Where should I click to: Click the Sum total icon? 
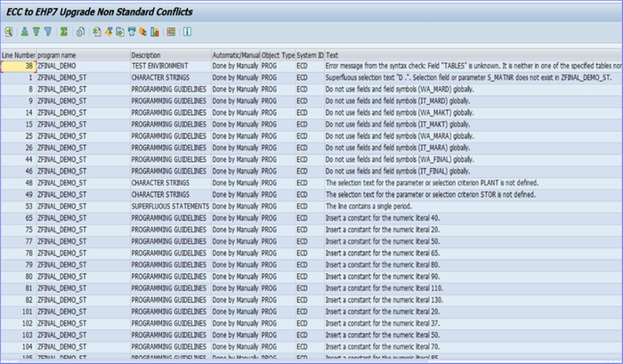click(x=66, y=32)
